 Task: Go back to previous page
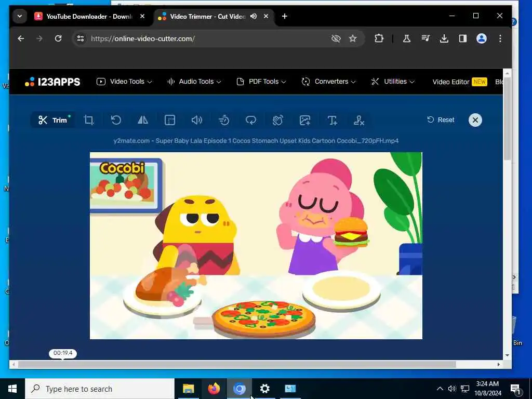(x=21, y=38)
